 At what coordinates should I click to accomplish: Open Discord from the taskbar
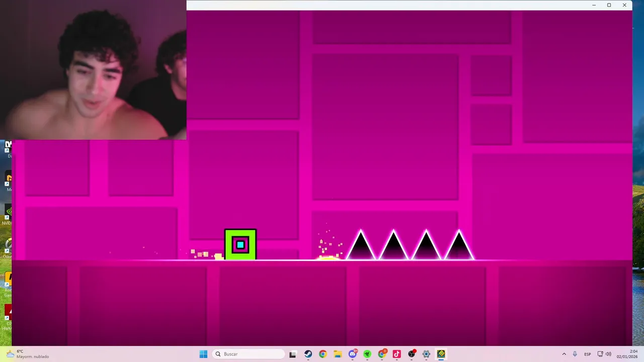point(352,354)
